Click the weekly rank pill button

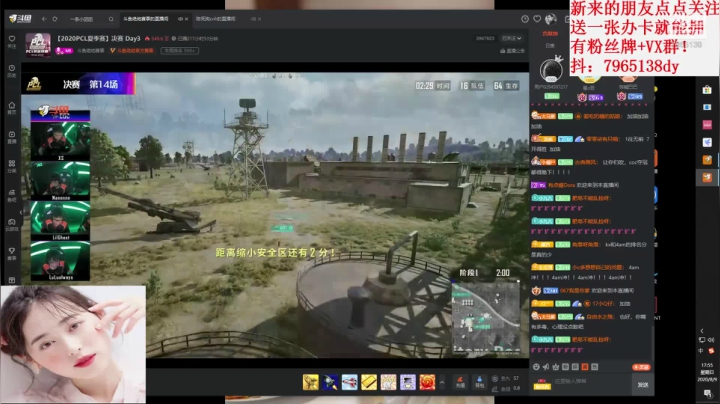pyautogui.click(x=180, y=50)
